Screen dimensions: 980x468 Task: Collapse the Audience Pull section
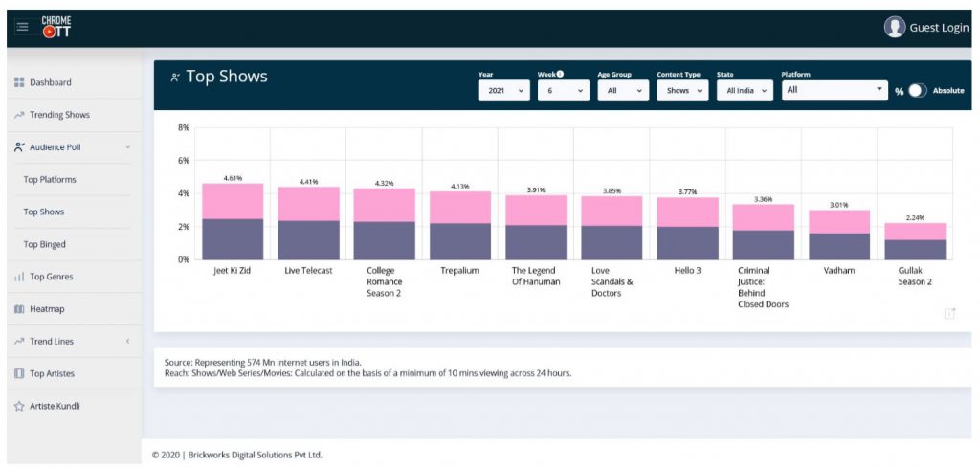point(127,147)
